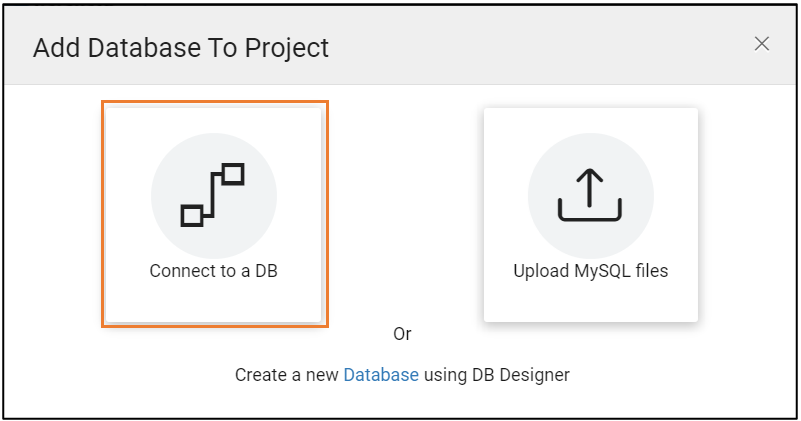Click the 'Or' separator text

coord(402,334)
